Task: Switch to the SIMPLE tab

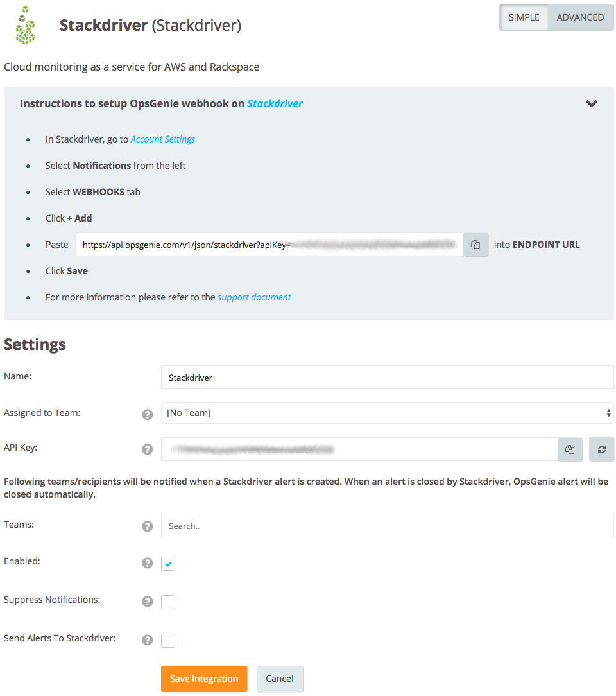Action: click(524, 17)
